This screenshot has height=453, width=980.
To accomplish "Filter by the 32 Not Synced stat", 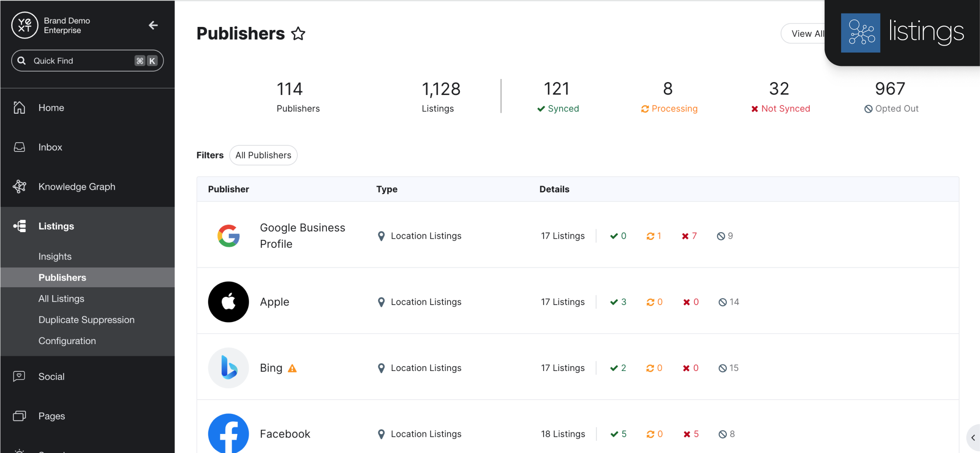I will [780, 97].
